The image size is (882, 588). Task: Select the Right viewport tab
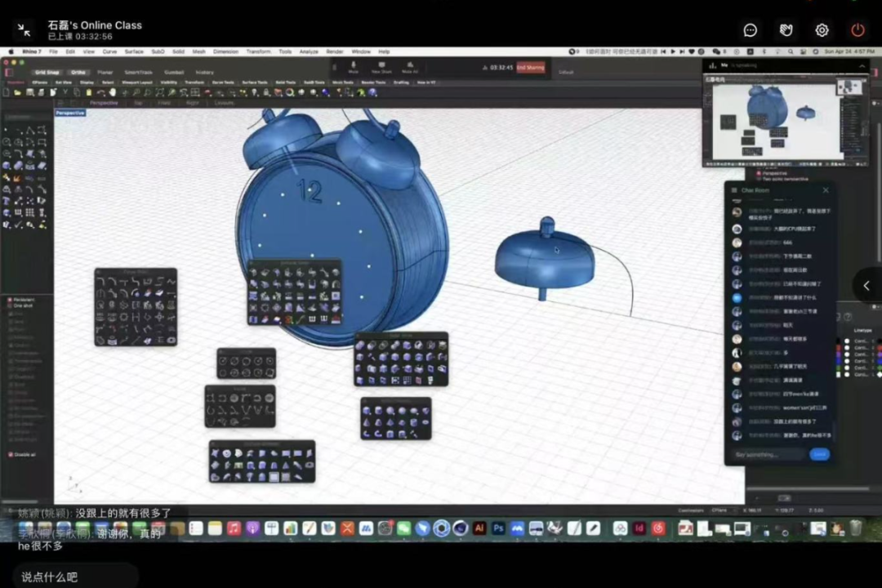pos(193,103)
